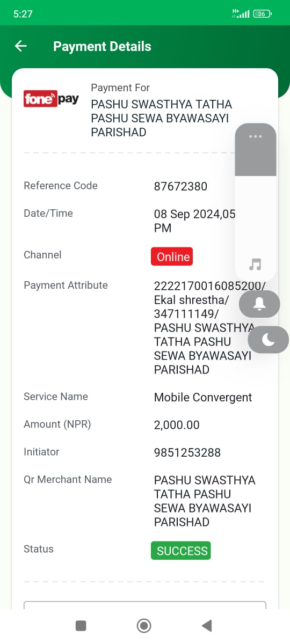Tap the Android back triangle button
Screen dimensions: 290x644
coord(207,625)
